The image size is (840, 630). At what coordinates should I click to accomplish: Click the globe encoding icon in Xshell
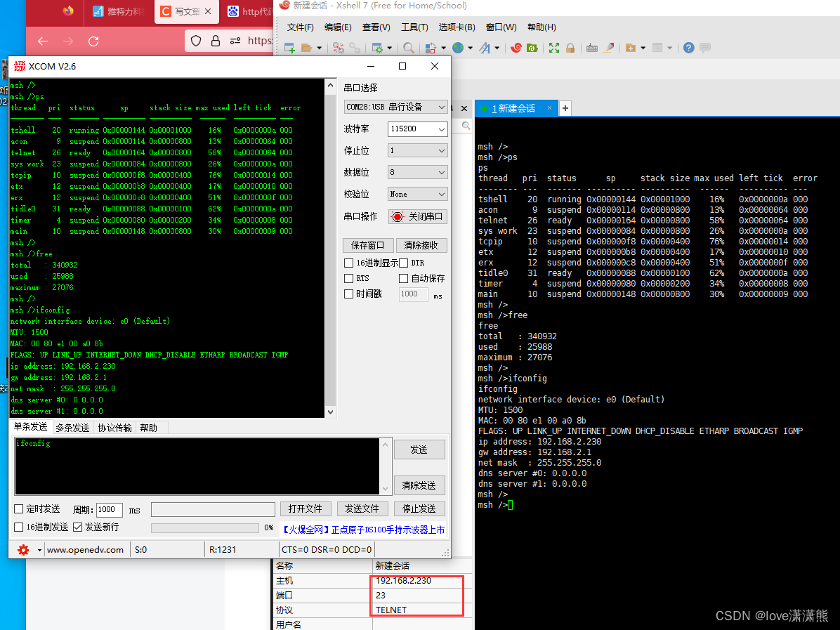pos(458,48)
